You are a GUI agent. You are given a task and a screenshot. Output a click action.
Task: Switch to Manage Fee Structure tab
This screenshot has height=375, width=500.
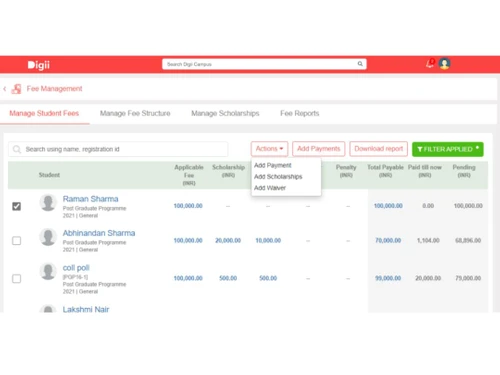[x=135, y=113]
